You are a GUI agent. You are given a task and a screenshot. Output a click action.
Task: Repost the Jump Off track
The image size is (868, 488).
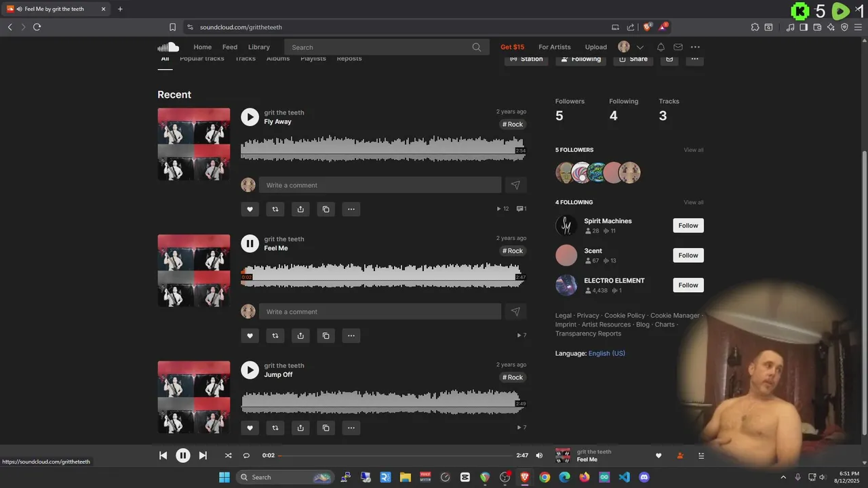tap(275, 428)
